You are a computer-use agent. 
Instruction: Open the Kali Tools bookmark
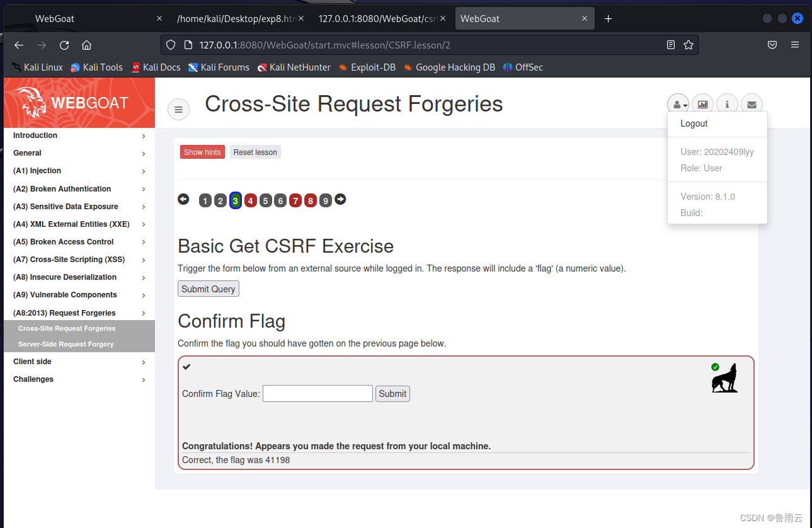(x=96, y=67)
